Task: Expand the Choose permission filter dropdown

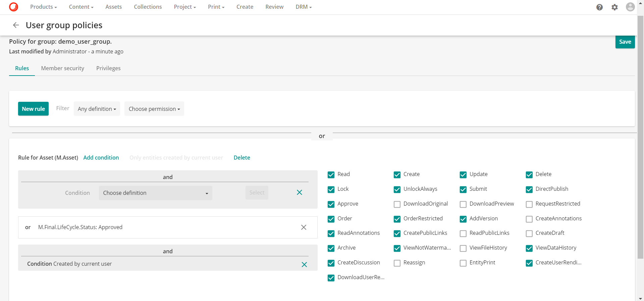Action: tap(154, 109)
